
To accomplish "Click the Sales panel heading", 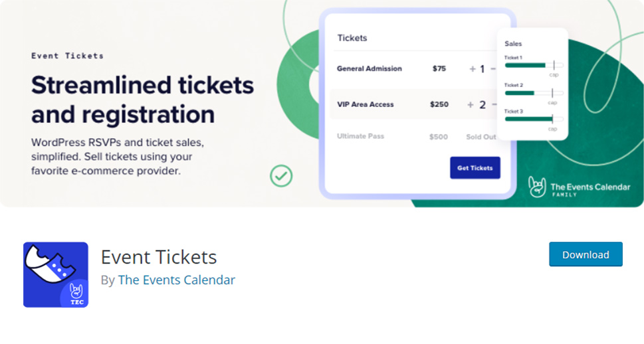I will tap(513, 44).
